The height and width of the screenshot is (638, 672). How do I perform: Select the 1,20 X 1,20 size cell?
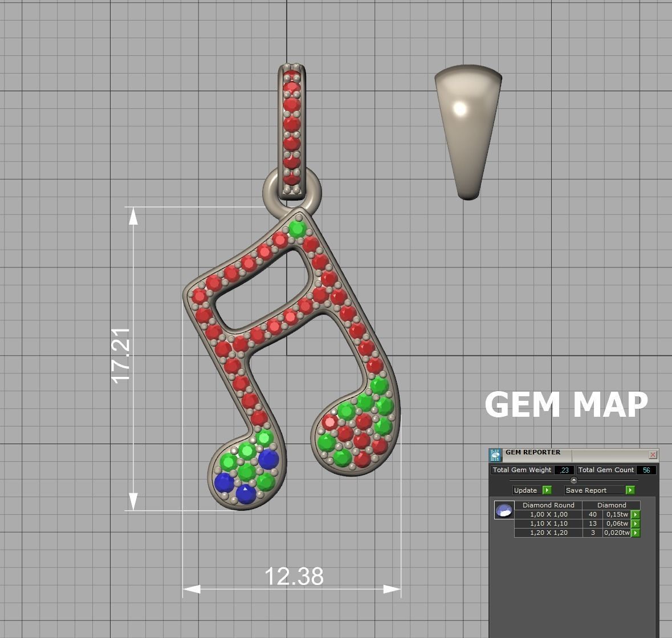[548, 533]
